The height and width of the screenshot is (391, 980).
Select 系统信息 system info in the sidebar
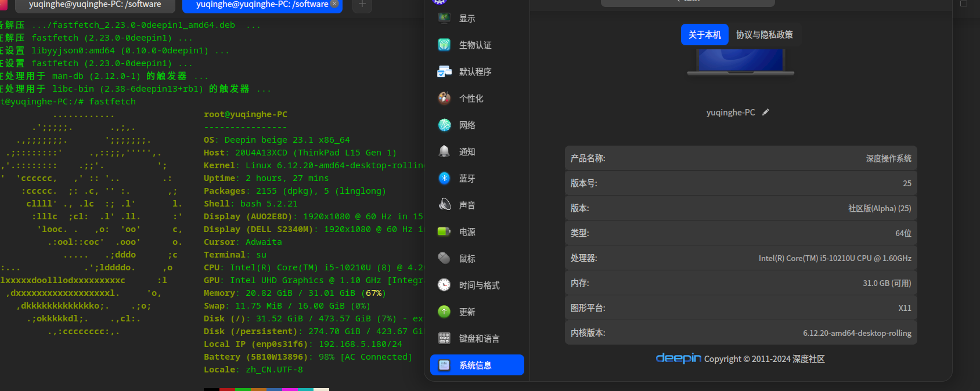point(477,365)
